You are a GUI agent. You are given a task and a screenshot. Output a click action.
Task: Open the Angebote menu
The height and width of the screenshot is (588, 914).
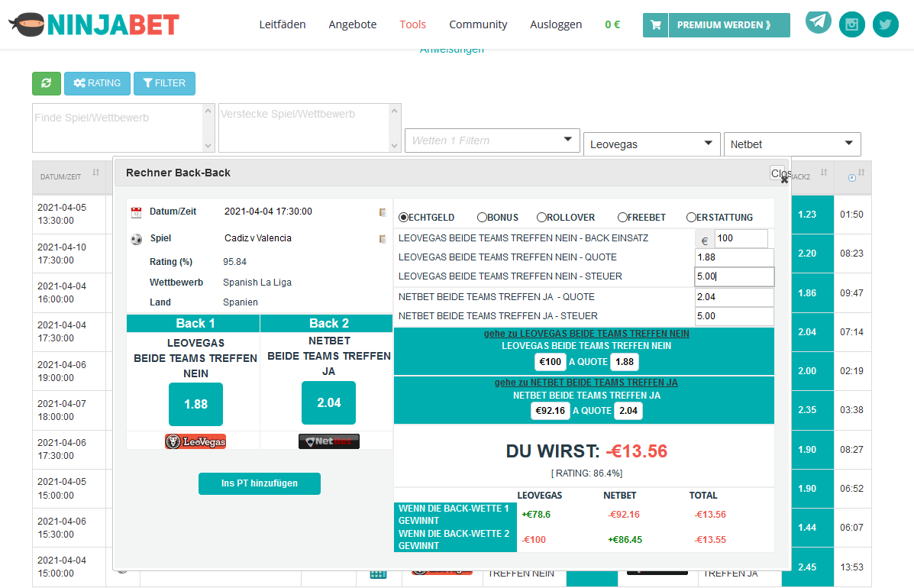coord(353,24)
